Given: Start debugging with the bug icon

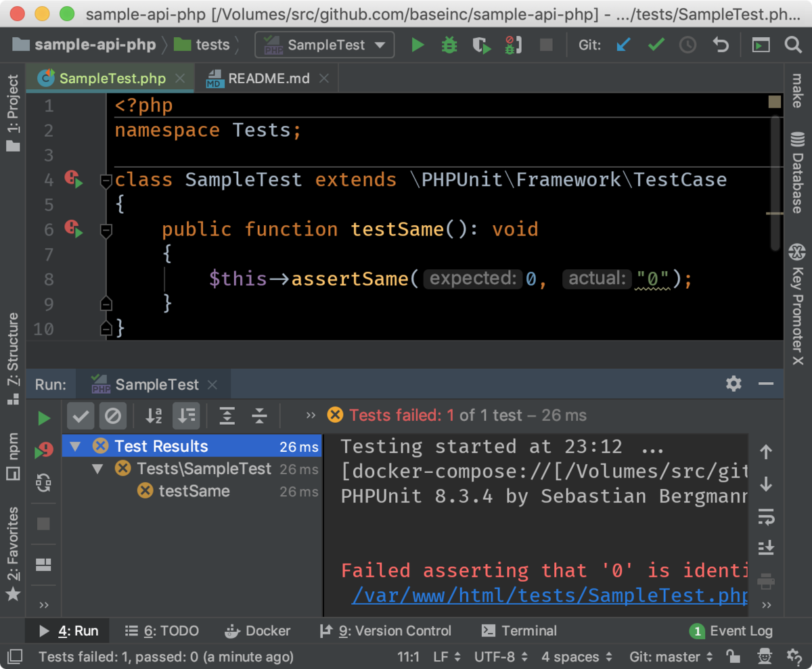Looking at the screenshot, I should tap(449, 45).
